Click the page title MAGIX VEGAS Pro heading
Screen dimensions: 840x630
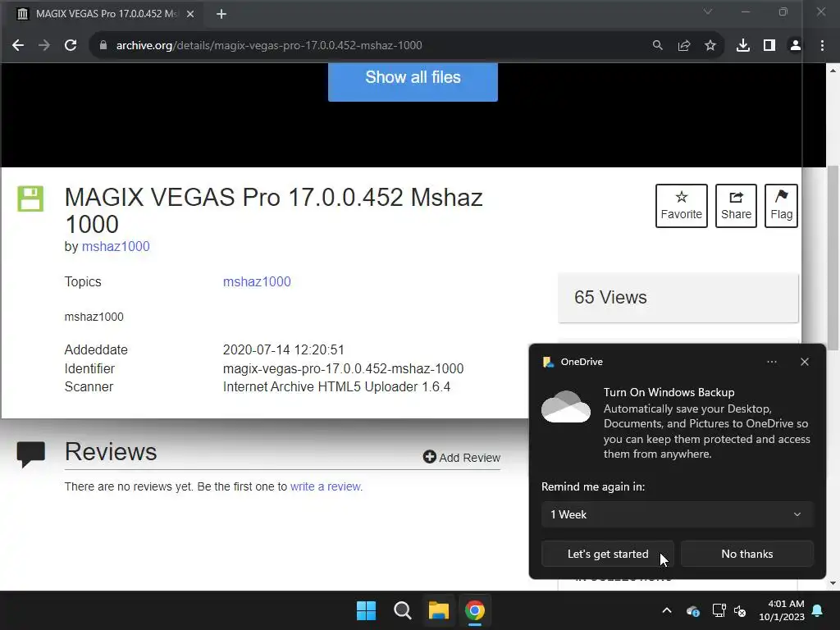click(273, 211)
